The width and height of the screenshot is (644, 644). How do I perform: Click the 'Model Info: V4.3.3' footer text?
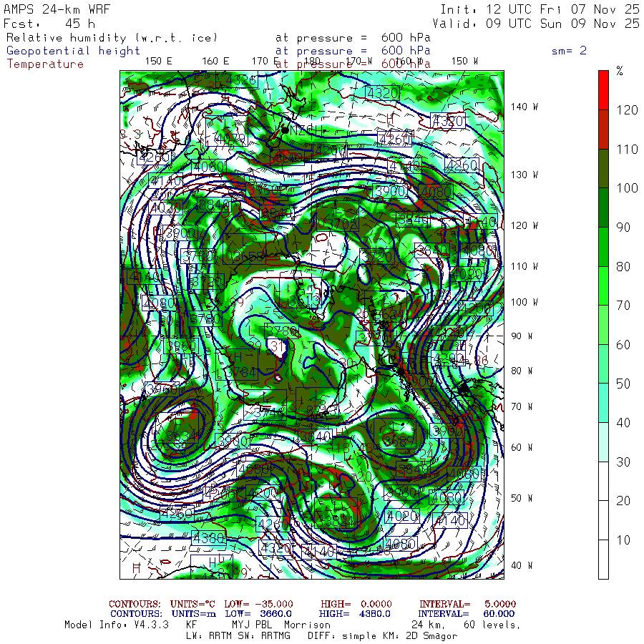116,625
